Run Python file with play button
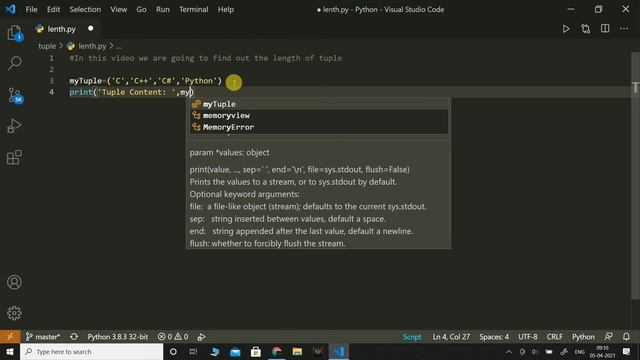 pos(566,29)
